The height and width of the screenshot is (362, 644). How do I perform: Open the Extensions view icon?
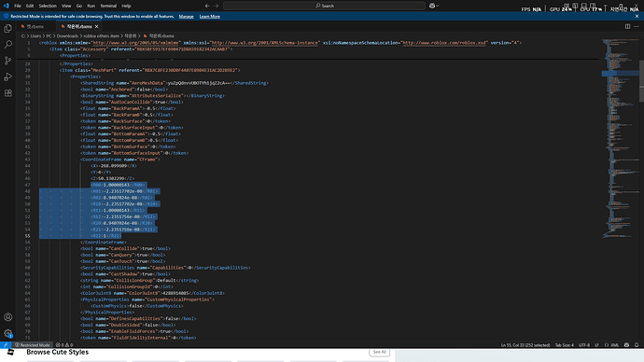[x=7, y=93]
